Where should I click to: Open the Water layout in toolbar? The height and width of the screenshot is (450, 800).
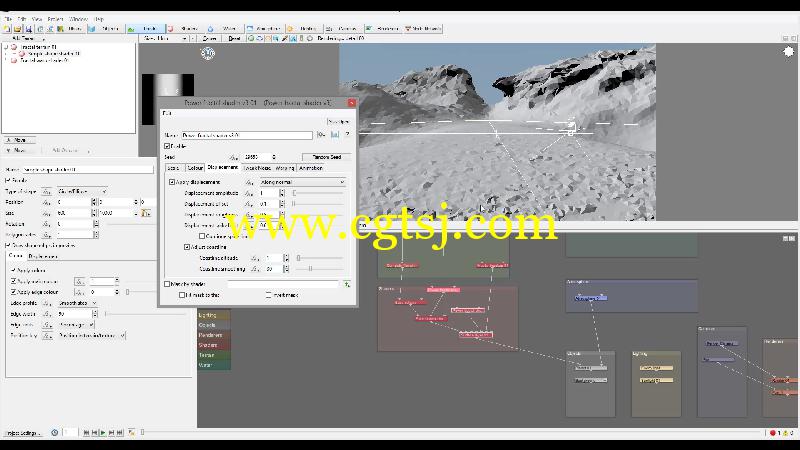224,29
